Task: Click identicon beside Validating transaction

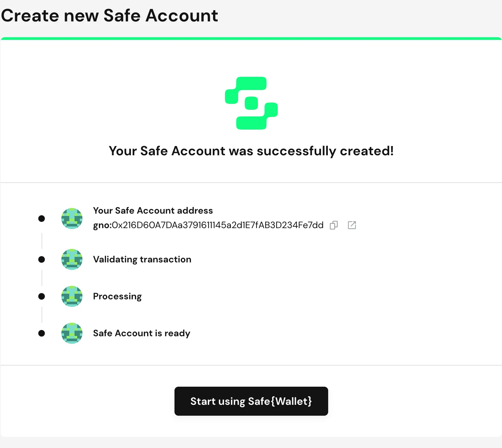Action: pyautogui.click(x=72, y=259)
